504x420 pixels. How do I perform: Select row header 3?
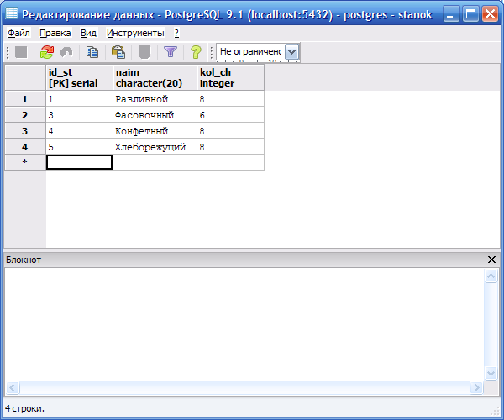point(25,131)
